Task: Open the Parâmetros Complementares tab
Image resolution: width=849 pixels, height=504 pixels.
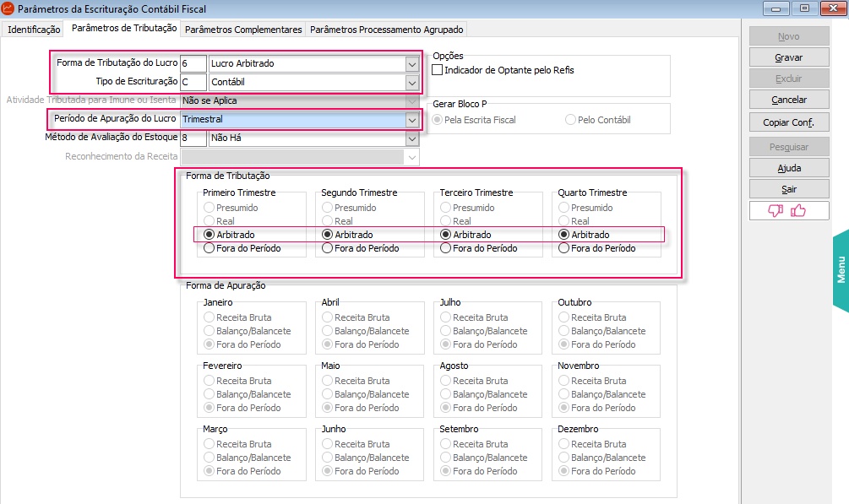Action: tap(242, 30)
